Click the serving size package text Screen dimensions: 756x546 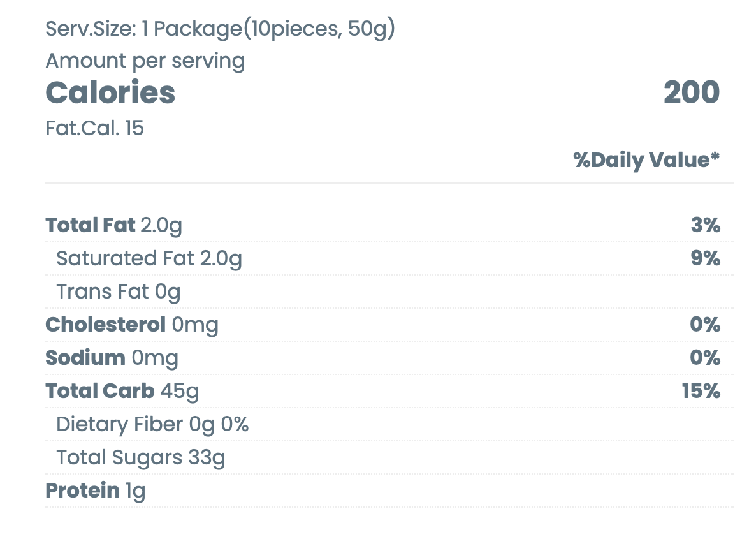220,29
